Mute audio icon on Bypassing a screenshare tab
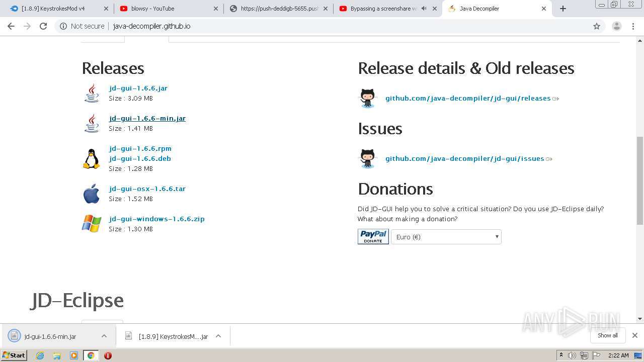Viewport: 644px width, 362px height. [424, 9]
